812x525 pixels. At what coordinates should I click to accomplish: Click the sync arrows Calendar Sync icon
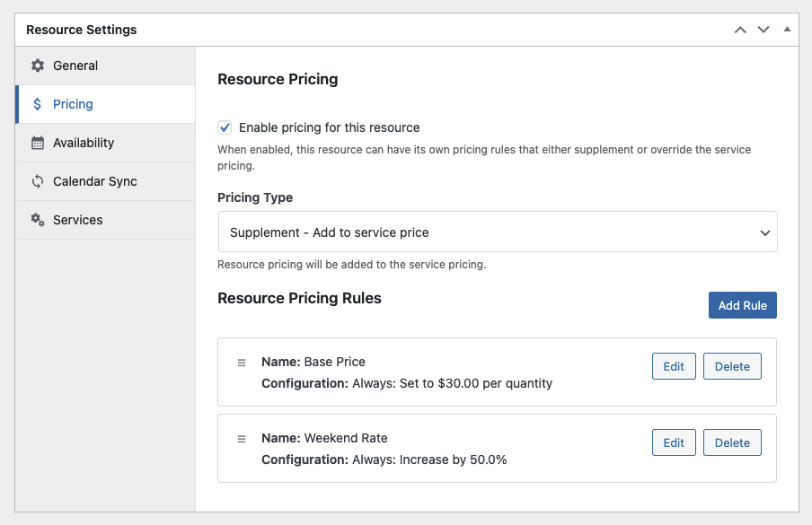click(38, 181)
